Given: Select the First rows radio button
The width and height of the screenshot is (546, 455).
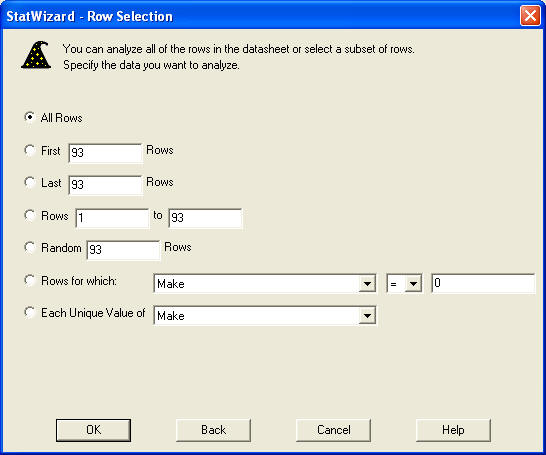Looking at the screenshot, I should point(30,150).
